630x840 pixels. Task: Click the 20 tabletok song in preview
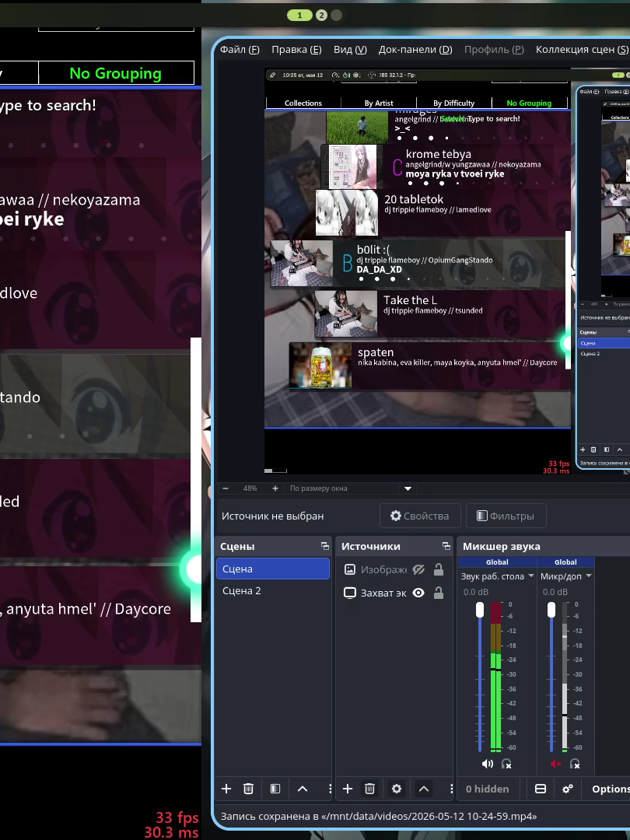[x=443, y=212]
